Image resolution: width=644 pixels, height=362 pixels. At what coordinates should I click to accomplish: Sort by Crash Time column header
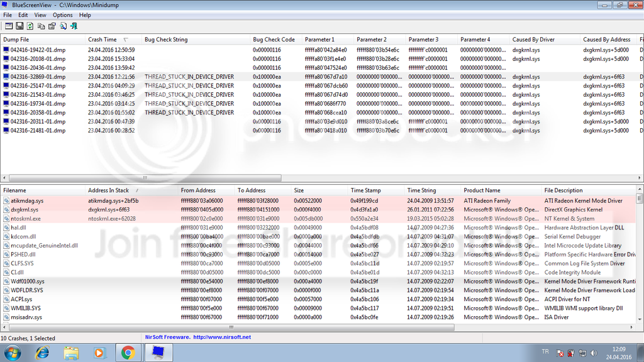[x=113, y=40]
